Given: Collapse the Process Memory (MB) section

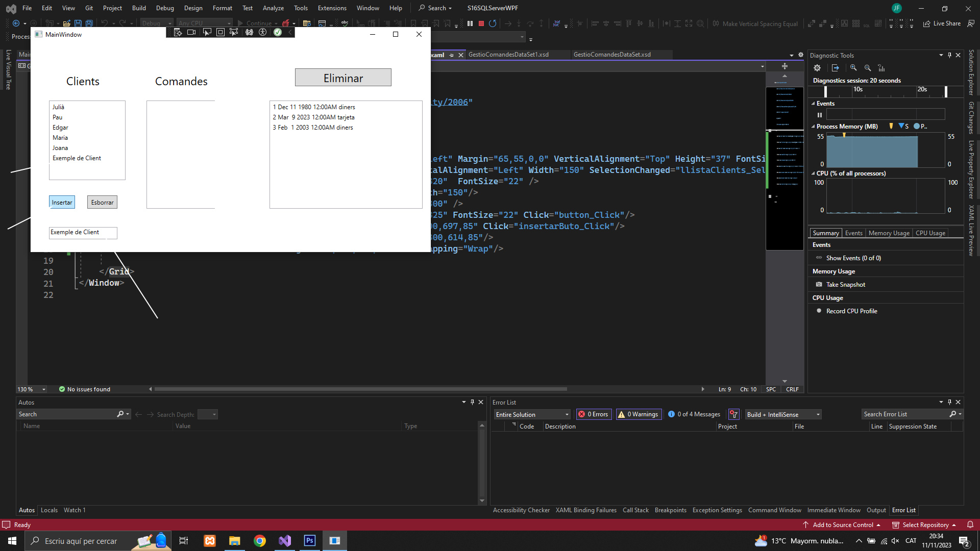Looking at the screenshot, I should (x=813, y=127).
